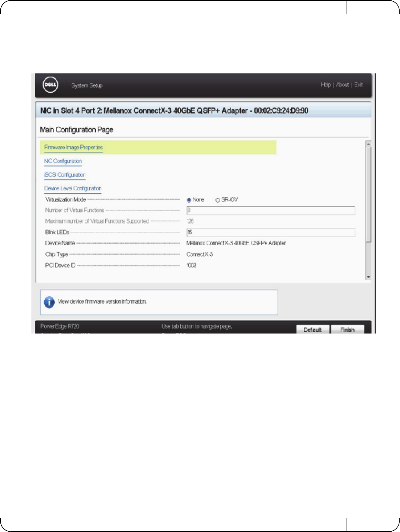Image resolution: width=400 pixels, height=532 pixels.
Task: Click the Maximum number of Virtual Functions value
Action: coord(190,221)
